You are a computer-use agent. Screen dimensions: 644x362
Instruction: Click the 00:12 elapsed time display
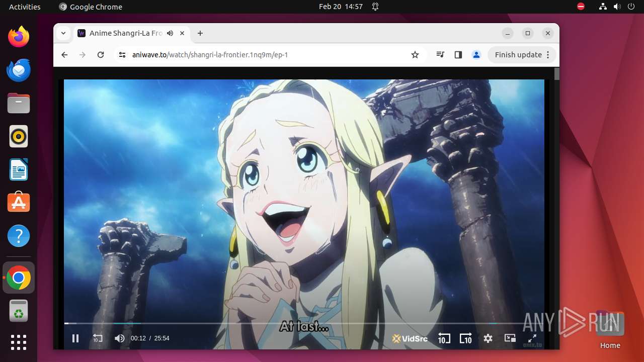[x=138, y=338]
